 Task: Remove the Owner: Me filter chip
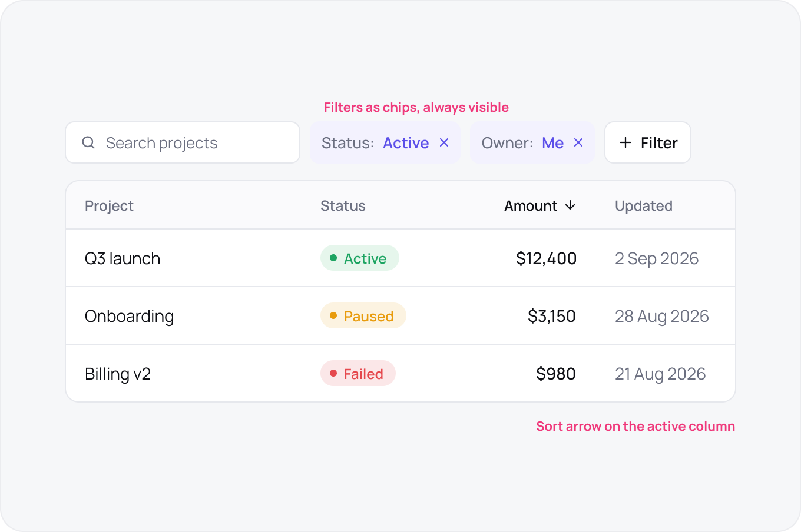coord(578,142)
